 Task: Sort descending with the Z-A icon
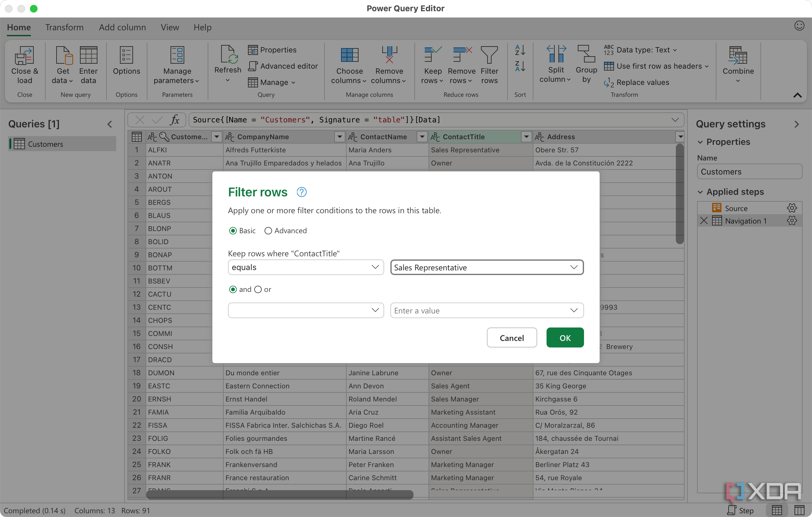(520, 66)
